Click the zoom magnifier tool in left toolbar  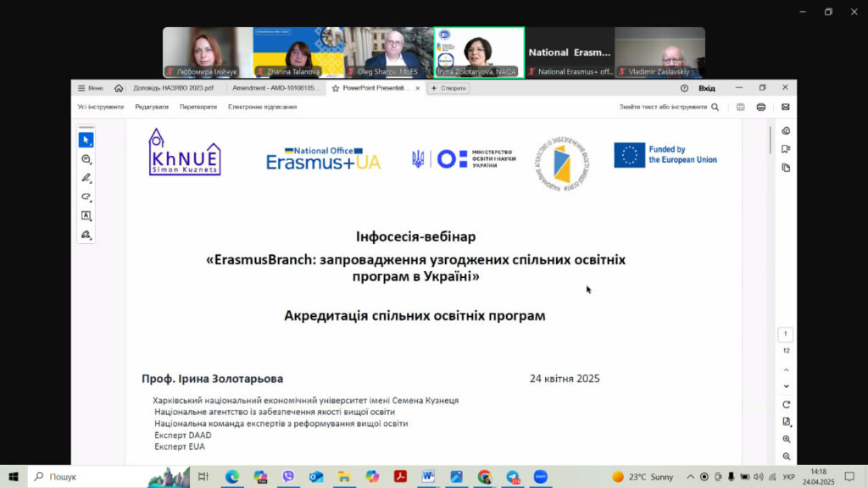(86, 159)
